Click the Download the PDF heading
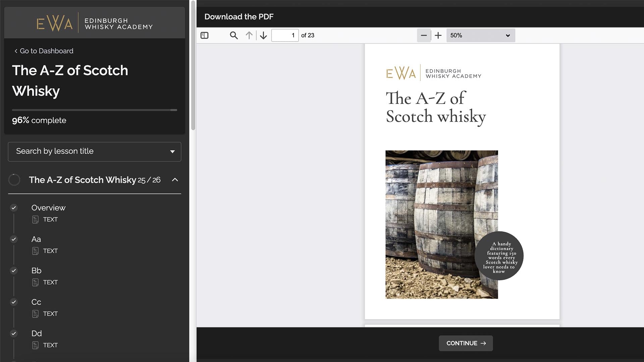The height and width of the screenshot is (362, 644). [239, 17]
